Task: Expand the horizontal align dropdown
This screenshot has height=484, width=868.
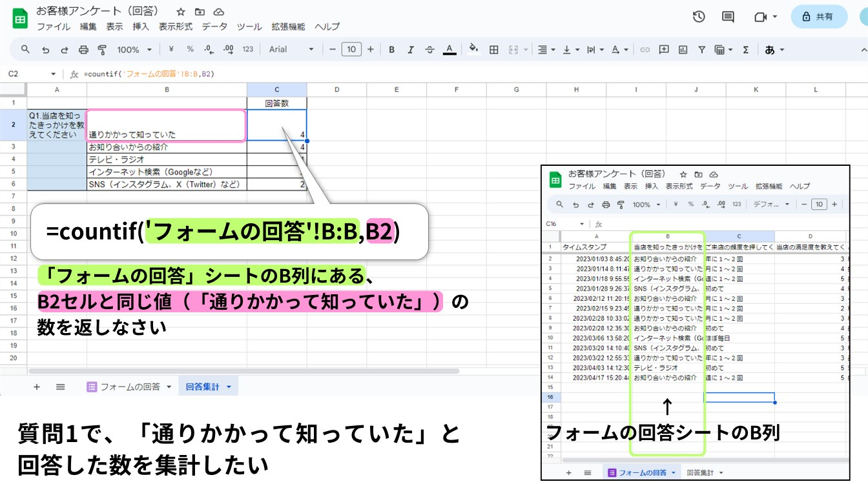Action: [546, 50]
